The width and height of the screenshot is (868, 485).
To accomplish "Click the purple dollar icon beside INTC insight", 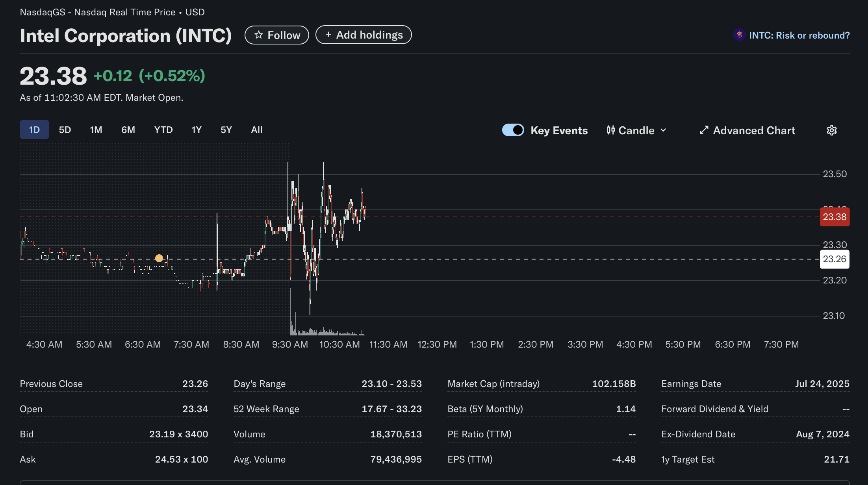I will click(x=739, y=35).
